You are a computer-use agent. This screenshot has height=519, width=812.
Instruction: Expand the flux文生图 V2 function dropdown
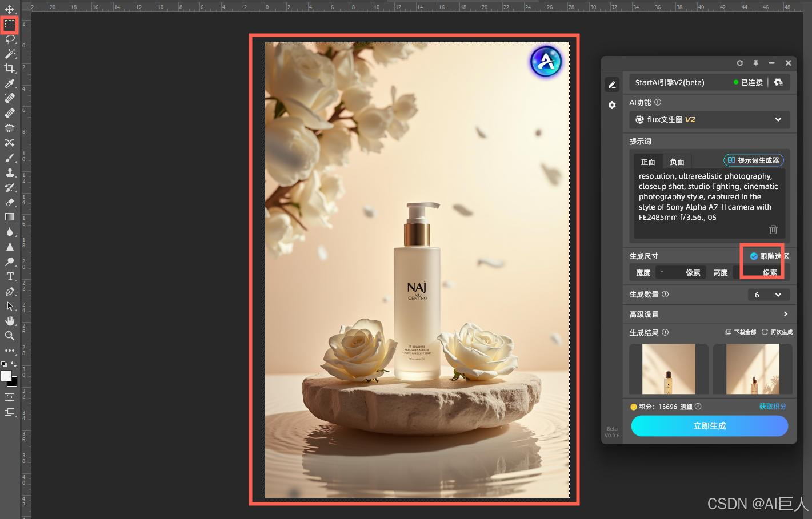710,120
